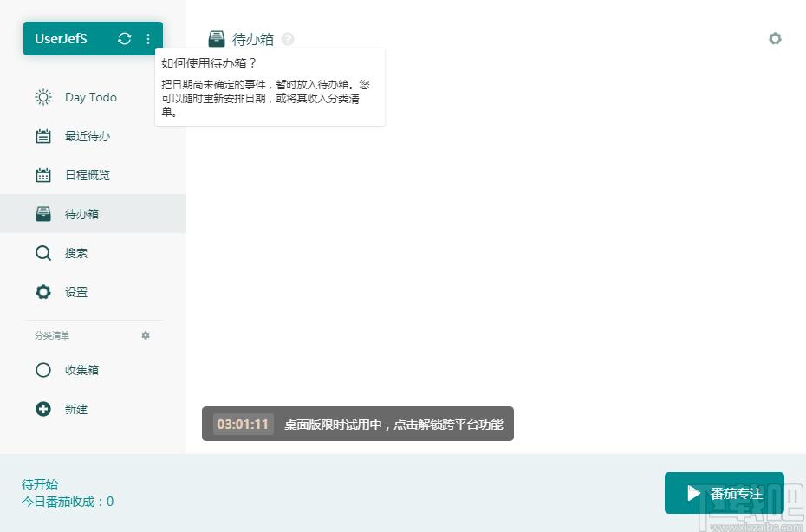Click the 待办箱 page title
806x532 pixels.
coord(253,39)
